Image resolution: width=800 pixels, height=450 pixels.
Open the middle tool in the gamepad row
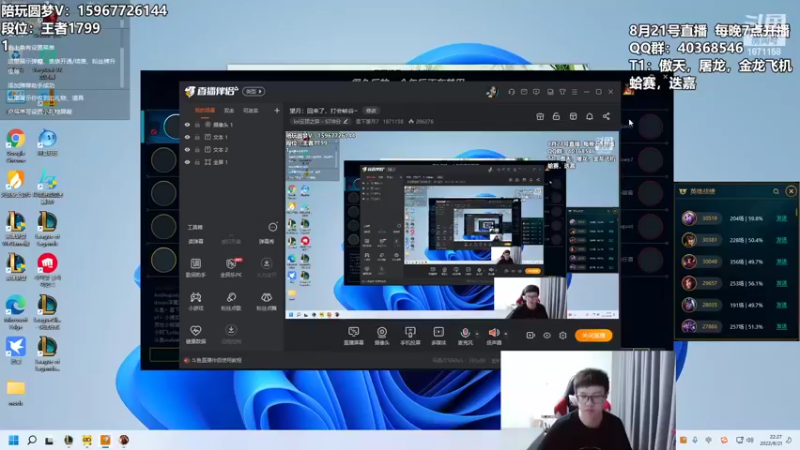click(x=231, y=301)
